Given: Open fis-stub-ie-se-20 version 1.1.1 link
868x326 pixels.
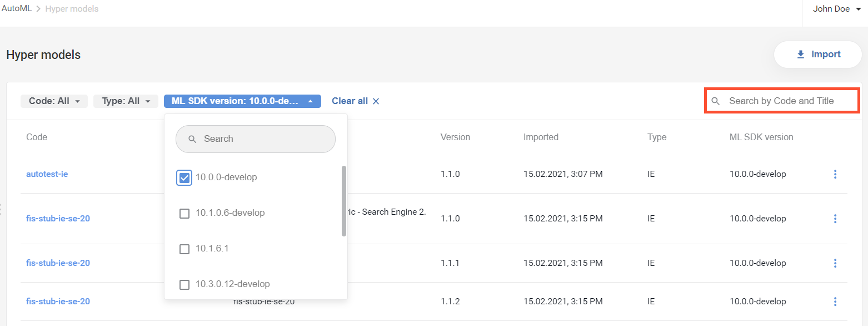Looking at the screenshot, I should pos(58,263).
